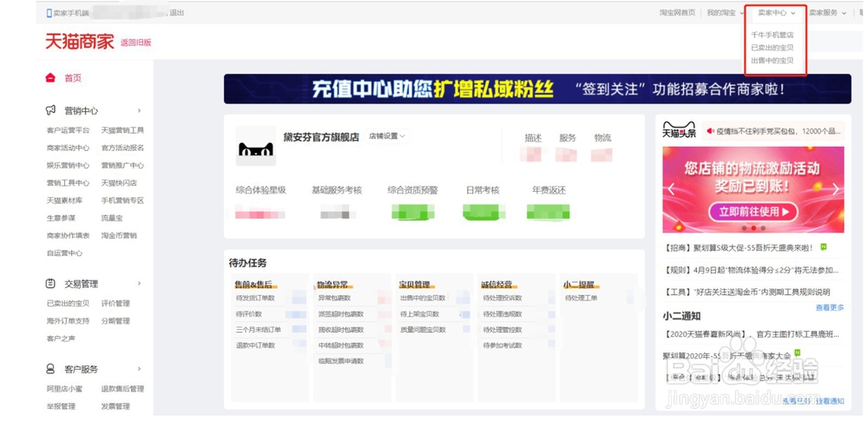Image resolution: width=868 pixels, height=428 pixels.
Task: Open 娱乐营销中心 link
Action: [68, 166]
